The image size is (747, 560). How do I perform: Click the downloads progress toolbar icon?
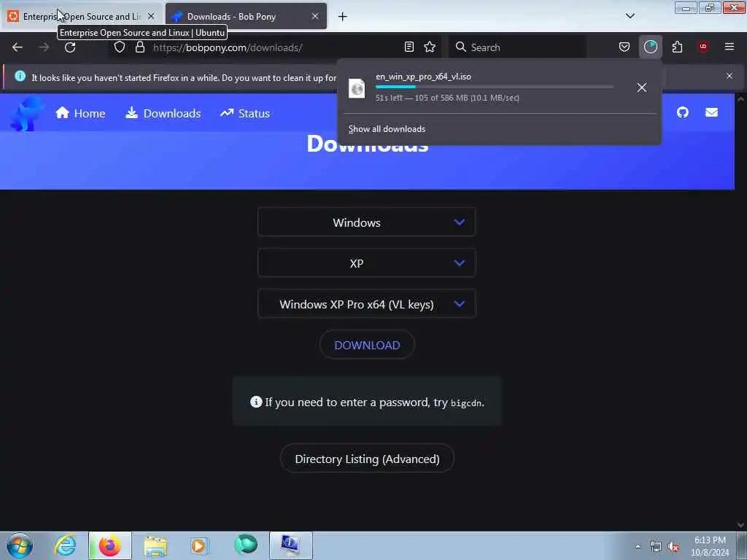click(650, 47)
